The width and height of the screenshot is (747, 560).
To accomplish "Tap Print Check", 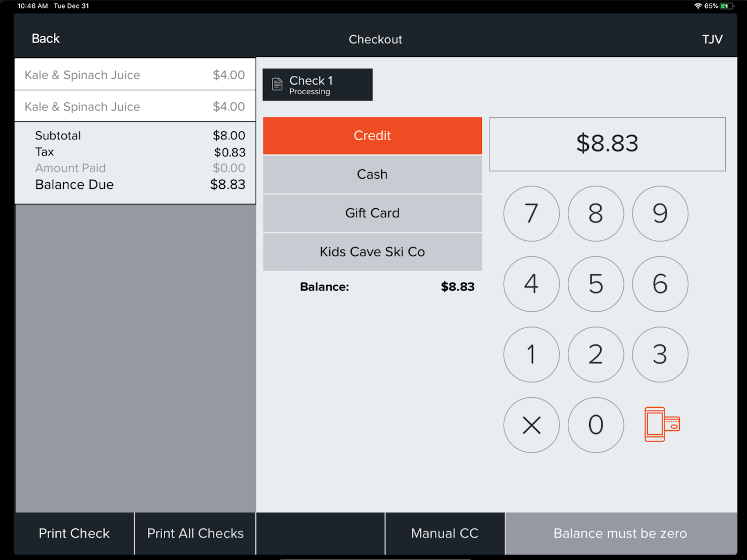I will (74, 533).
